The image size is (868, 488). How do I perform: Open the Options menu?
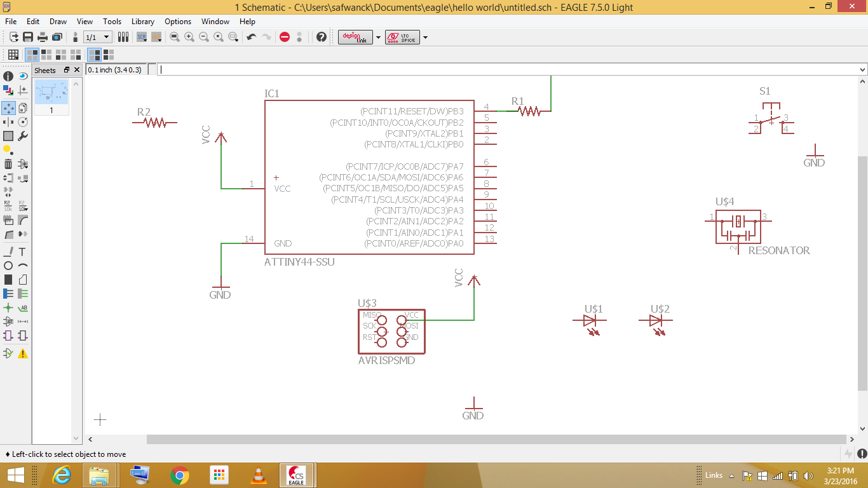coord(178,22)
